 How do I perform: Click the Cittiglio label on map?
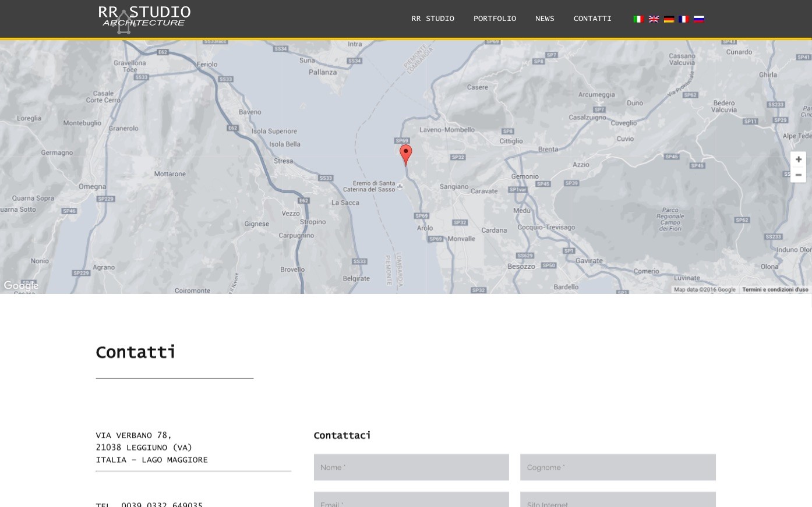(511, 141)
